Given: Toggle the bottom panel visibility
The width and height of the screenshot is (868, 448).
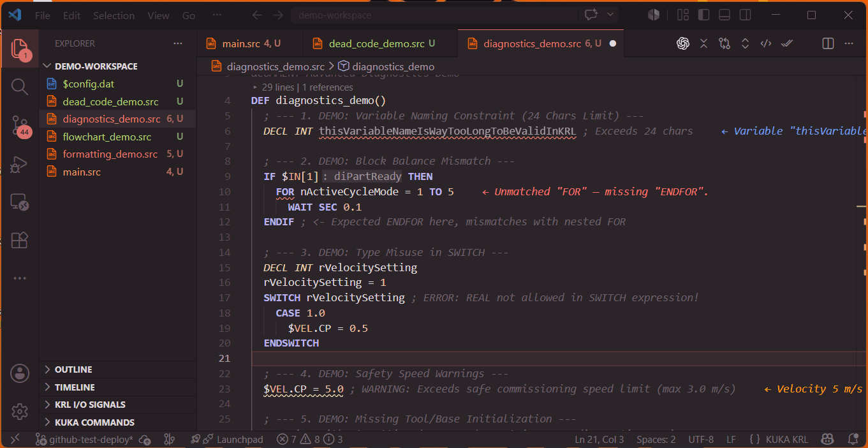Looking at the screenshot, I should (x=724, y=15).
